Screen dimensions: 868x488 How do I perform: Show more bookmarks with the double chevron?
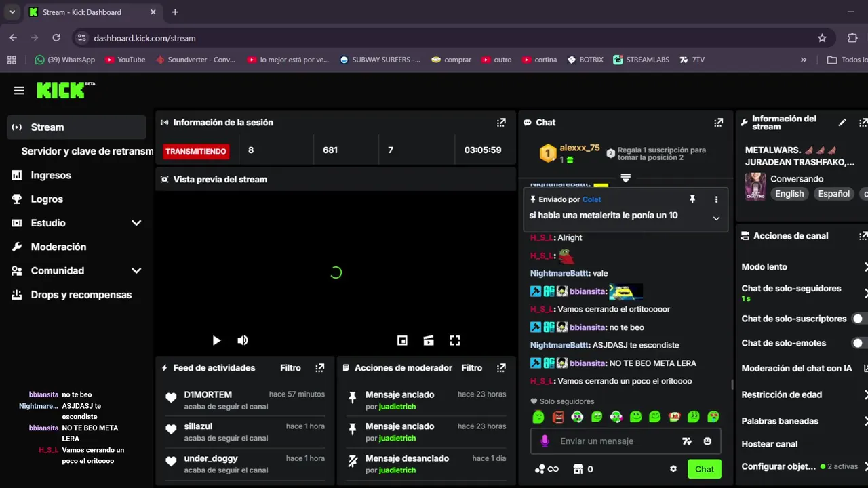click(x=804, y=60)
